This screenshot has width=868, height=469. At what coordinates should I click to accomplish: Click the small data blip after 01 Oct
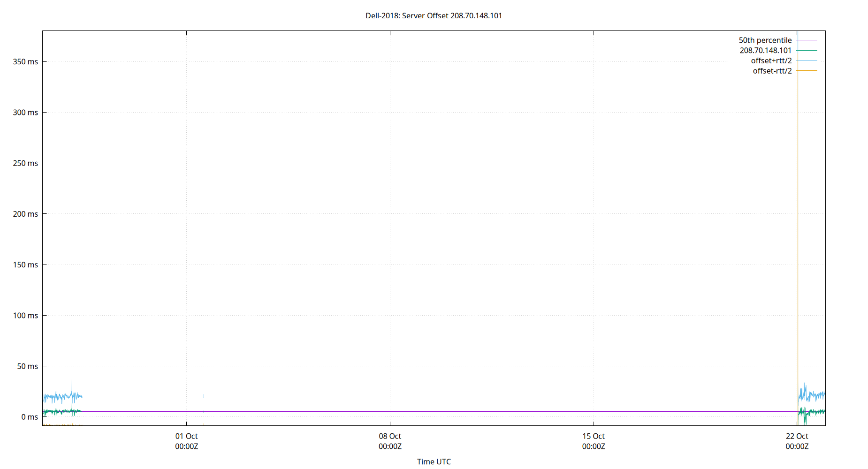[x=204, y=396]
